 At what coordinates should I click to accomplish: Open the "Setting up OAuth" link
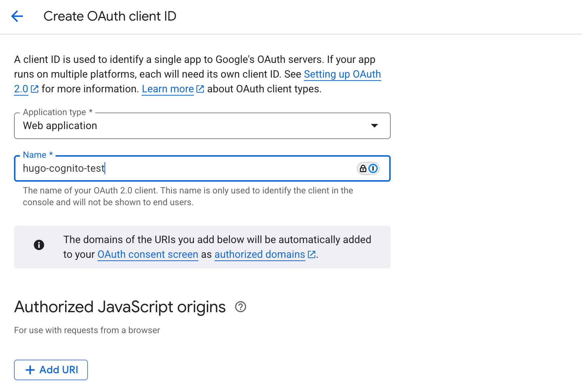coord(342,74)
